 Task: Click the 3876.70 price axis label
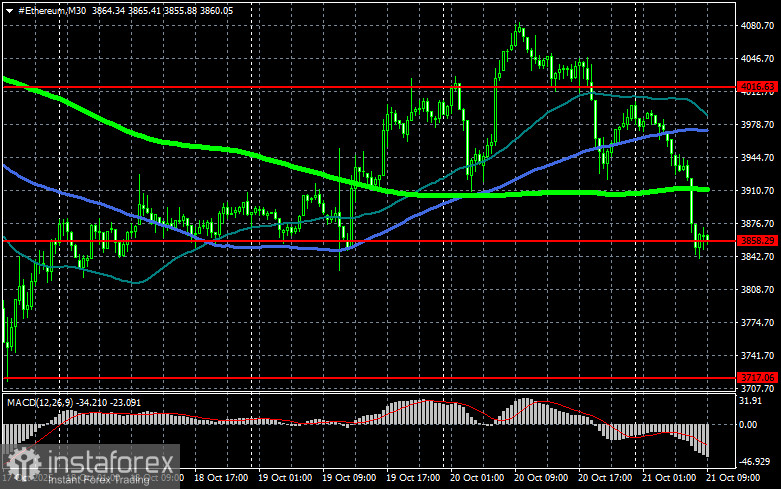[x=758, y=224]
